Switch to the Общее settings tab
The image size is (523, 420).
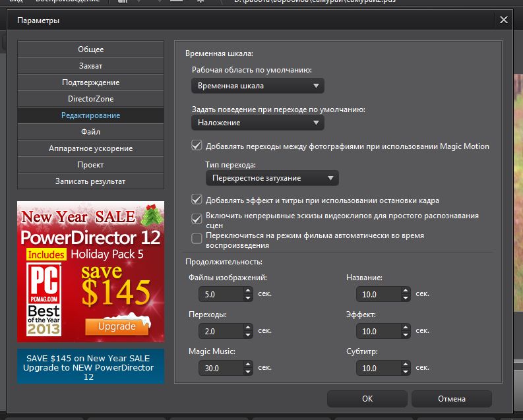point(90,49)
